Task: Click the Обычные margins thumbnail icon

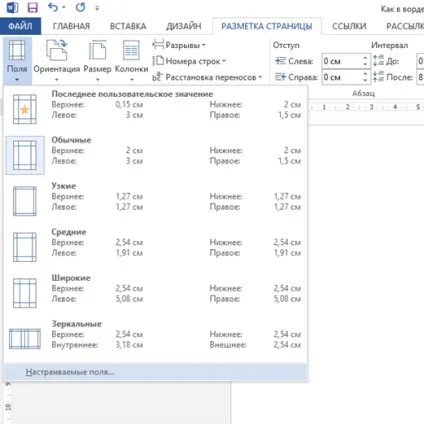Action: (x=25, y=155)
